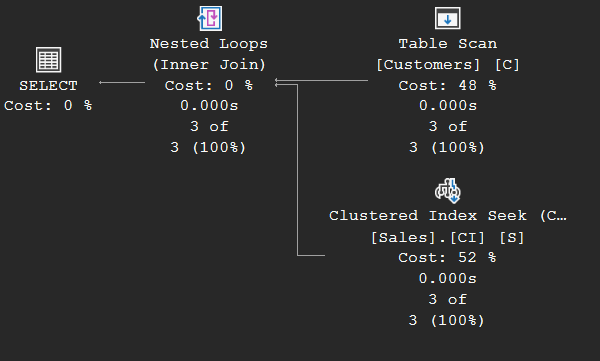
Task: Click the 'Clustered Index Seek (C…' title
Action: pos(448,216)
